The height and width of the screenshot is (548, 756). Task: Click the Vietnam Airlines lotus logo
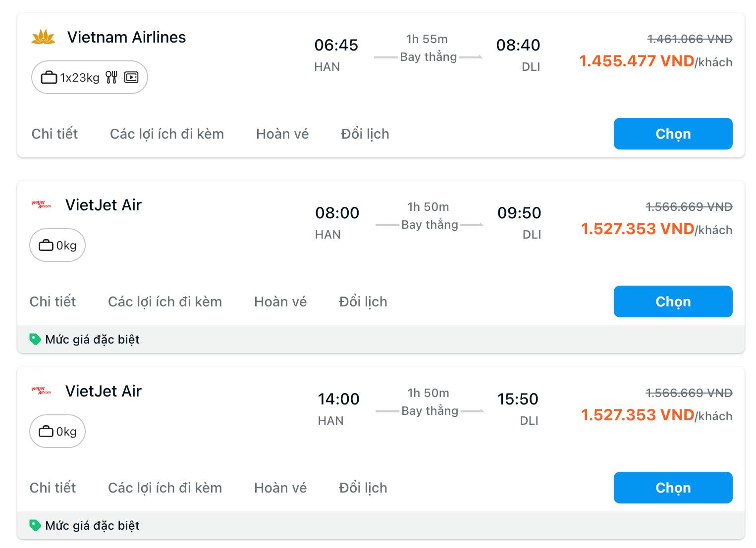(x=43, y=37)
